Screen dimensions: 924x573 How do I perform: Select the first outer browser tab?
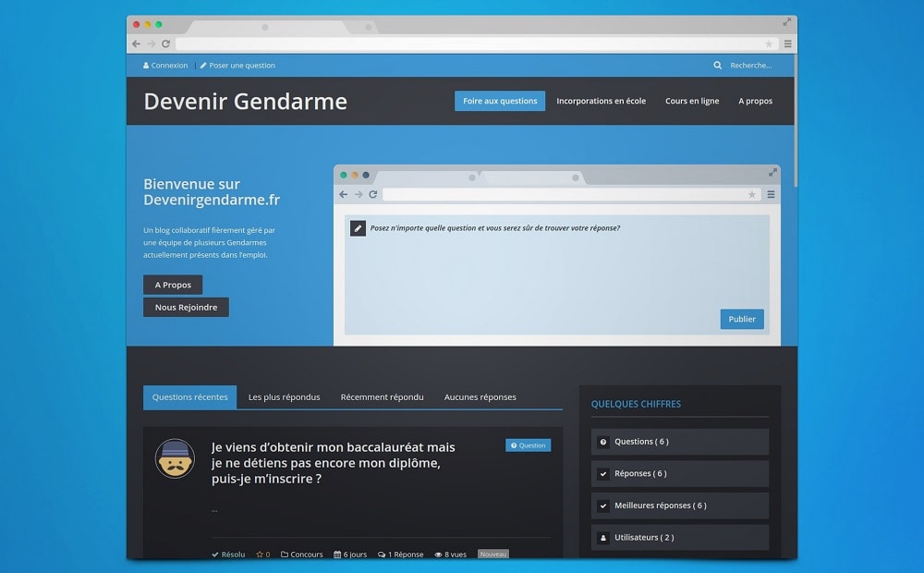(268, 27)
